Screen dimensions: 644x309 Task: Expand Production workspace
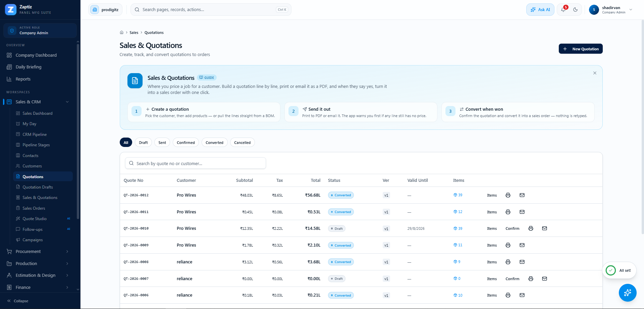click(39, 264)
